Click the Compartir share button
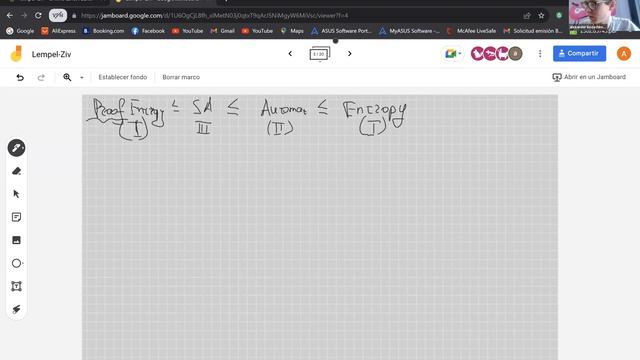This screenshot has width=640, height=360. [x=579, y=53]
